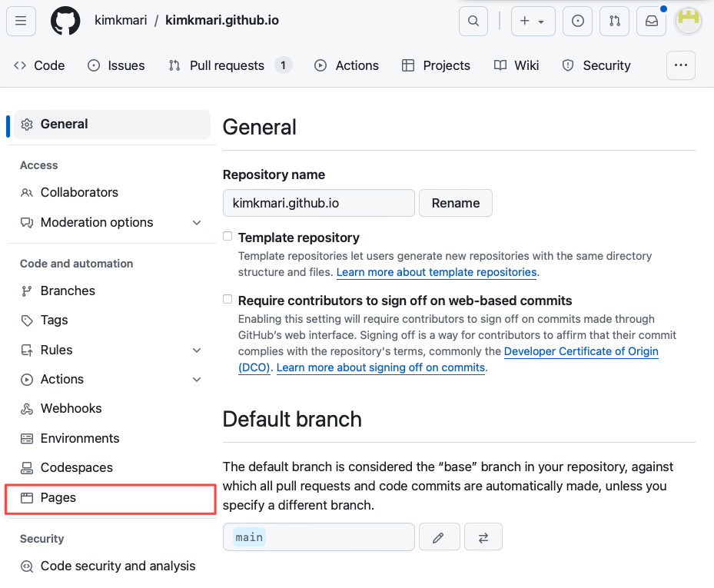Enable the Template repository checkbox
This screenshot has height=588, width=714.
pyautogui.click(x=227, y=237)
